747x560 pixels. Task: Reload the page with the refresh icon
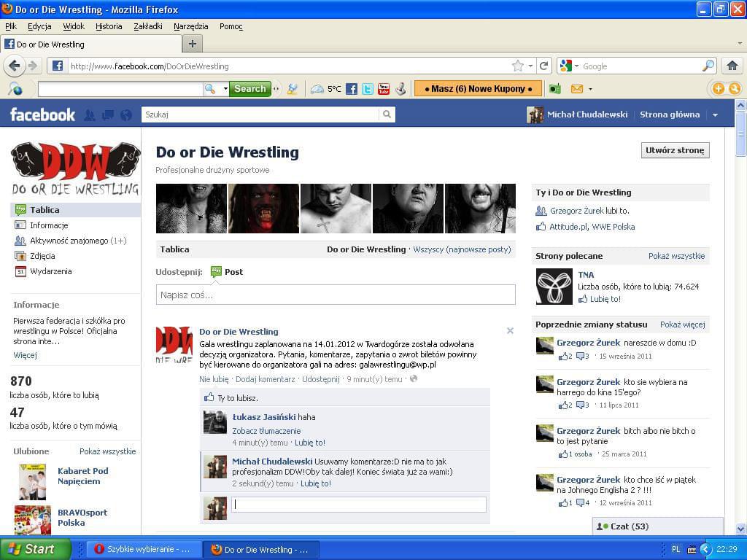pos(543,66)
